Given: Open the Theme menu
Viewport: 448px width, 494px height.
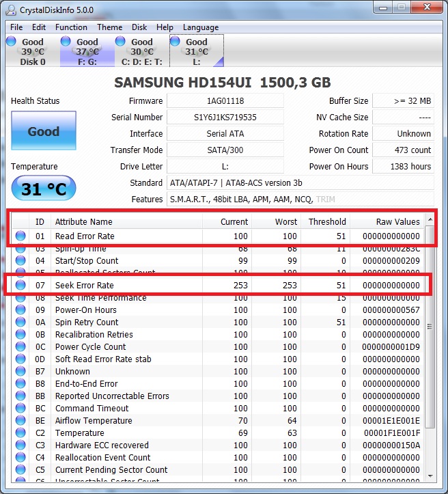Looking at the screenshot, I should 109,27.
